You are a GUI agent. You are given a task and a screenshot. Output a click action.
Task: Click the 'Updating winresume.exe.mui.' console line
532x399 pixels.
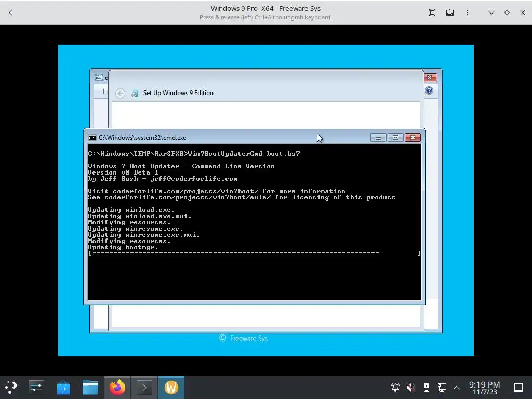tap(144, 235)
